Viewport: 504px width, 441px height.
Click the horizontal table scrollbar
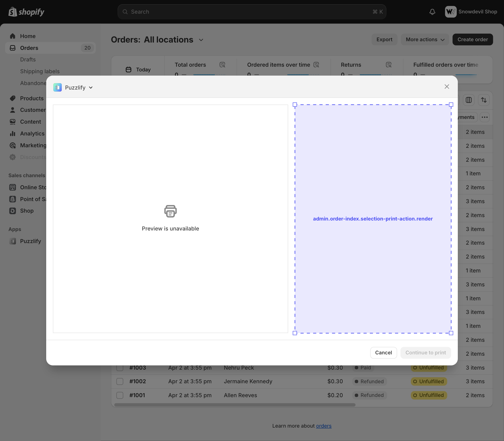click(235, 405)
